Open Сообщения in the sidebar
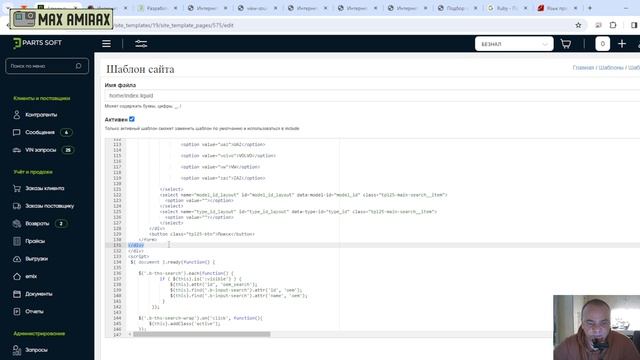The width and height of the screenshot is (640, 360). coord(40,132)
